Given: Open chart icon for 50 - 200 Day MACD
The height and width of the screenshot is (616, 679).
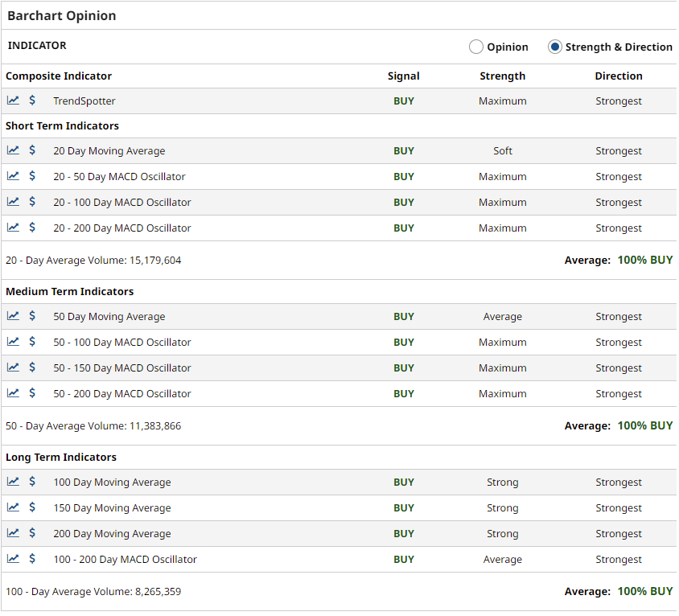Looking at the screenshot, I should (x=13, y=392).
